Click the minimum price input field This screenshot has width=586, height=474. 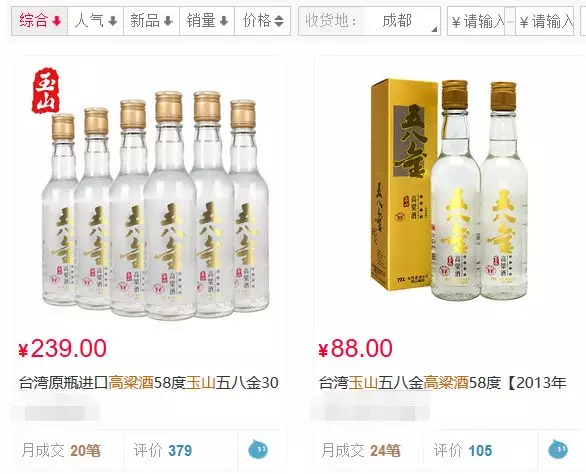point(476,21)
